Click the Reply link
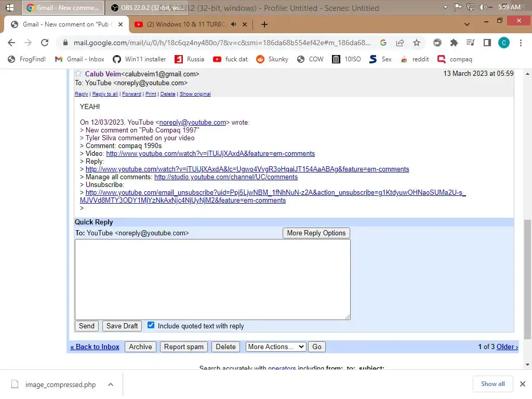Screen dimensions: 532x399 tap(82, 94)
